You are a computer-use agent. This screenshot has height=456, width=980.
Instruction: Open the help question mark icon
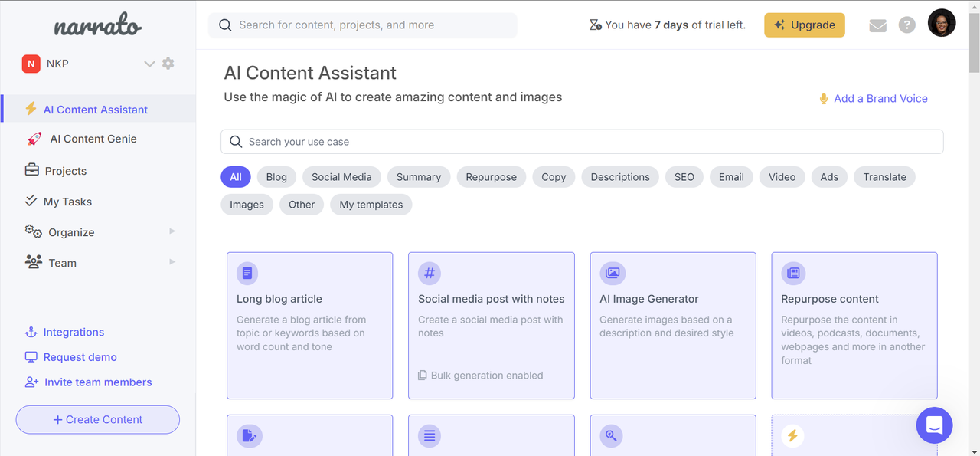(907, 25)
